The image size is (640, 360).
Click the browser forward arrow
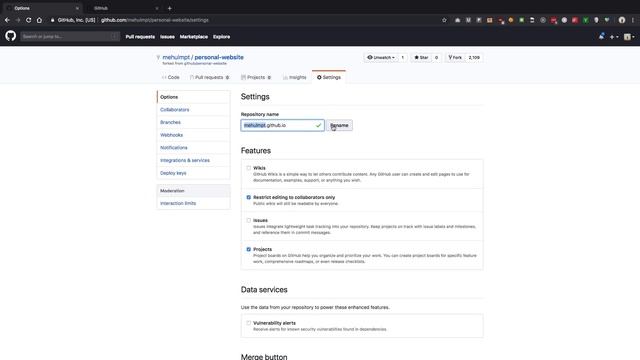tap(18, 20)
